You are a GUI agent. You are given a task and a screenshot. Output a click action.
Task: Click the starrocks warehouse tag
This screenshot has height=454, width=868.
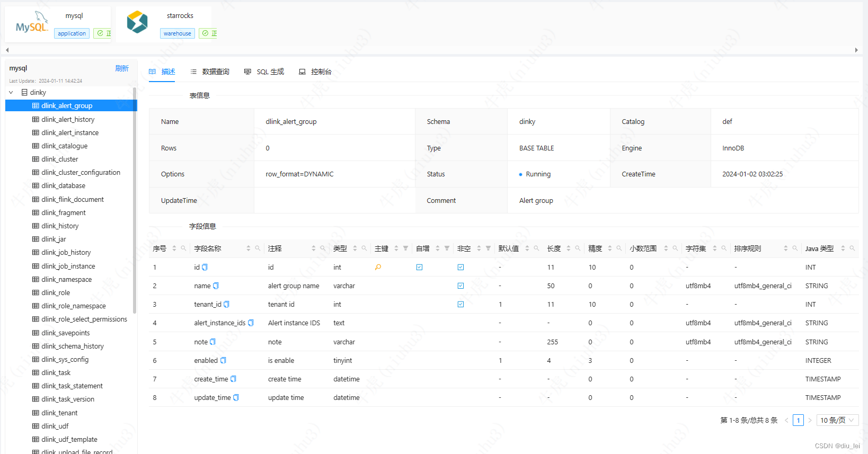click(177, 33)
